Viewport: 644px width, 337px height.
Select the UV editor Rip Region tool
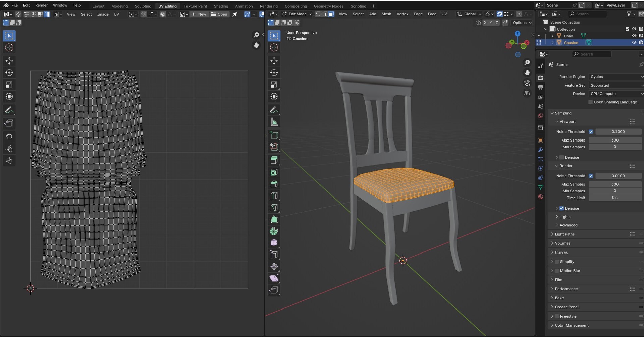coord(9,123)
